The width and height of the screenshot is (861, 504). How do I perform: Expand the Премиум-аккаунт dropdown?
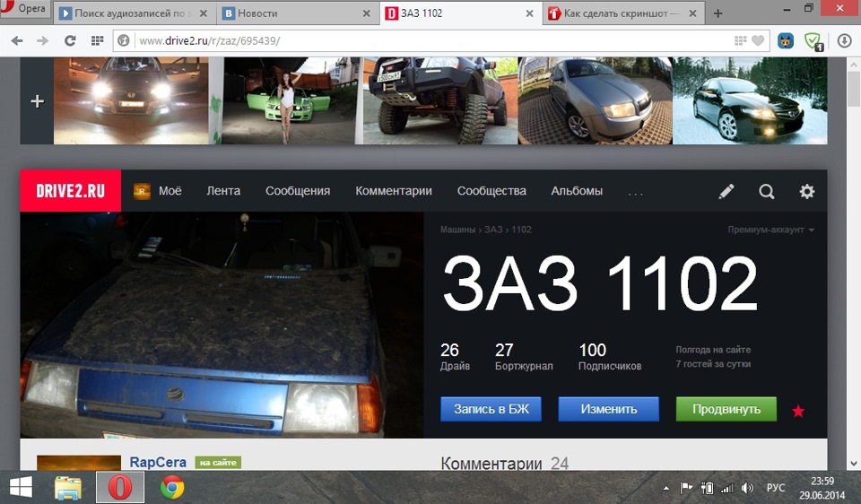click(771, 230)
